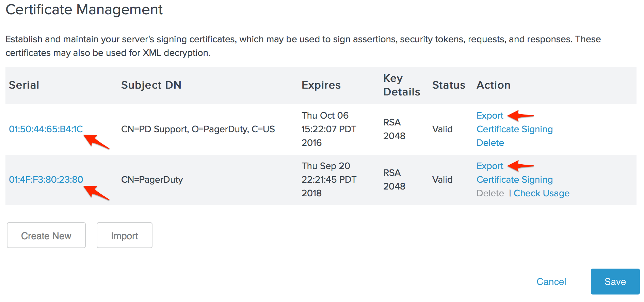Export the CN=PagerDuty certificate
The image size is (644, 302).
(489, 166)
